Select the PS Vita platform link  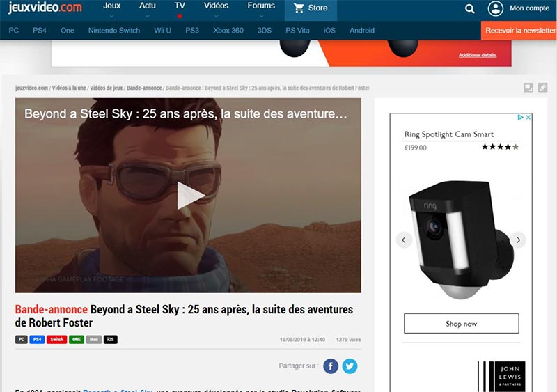[x=297, y=31]
